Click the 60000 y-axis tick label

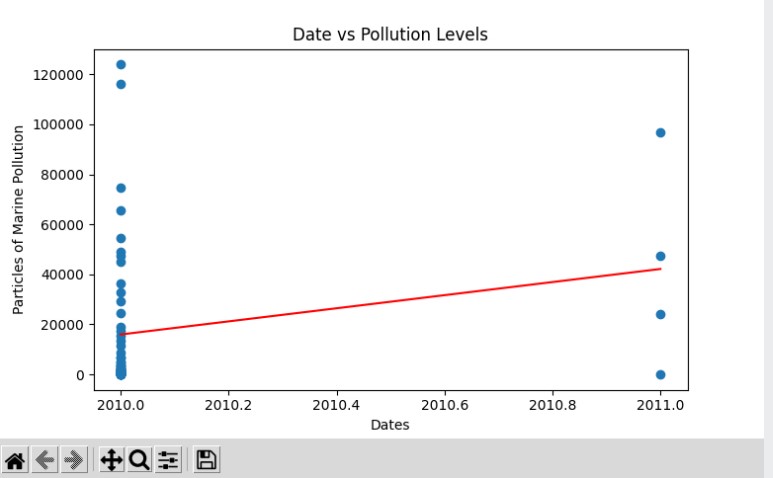click(62, 225)
